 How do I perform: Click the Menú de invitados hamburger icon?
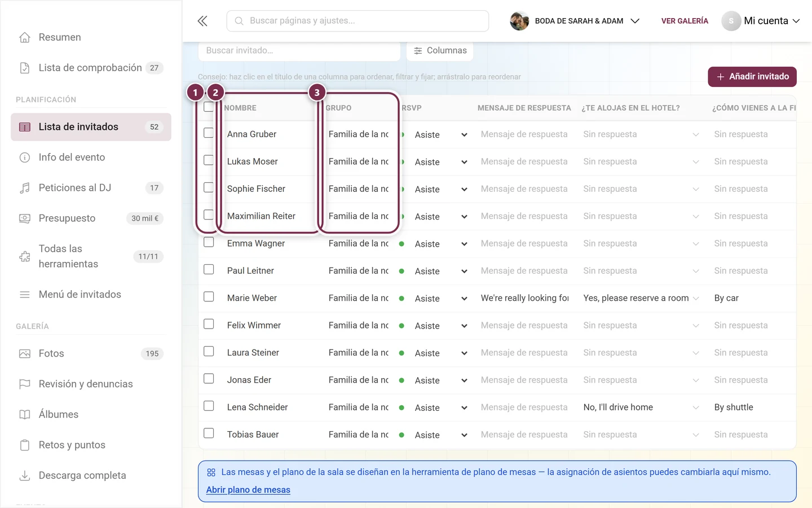(25, 295)
